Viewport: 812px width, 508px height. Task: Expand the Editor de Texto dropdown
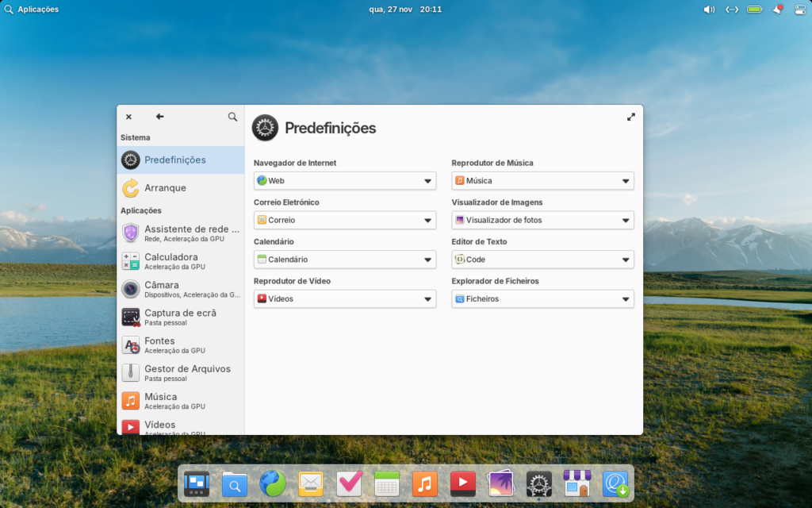[x=542, y=260]
